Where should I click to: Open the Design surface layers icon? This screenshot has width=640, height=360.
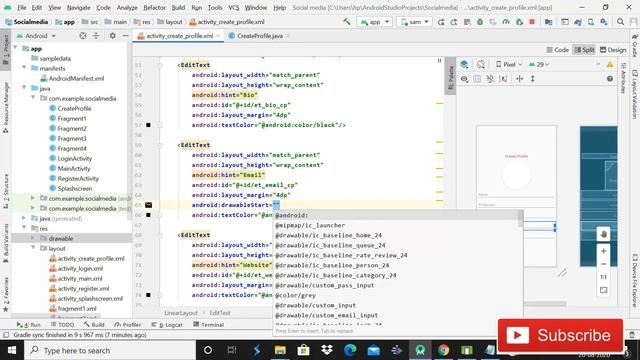464,64
